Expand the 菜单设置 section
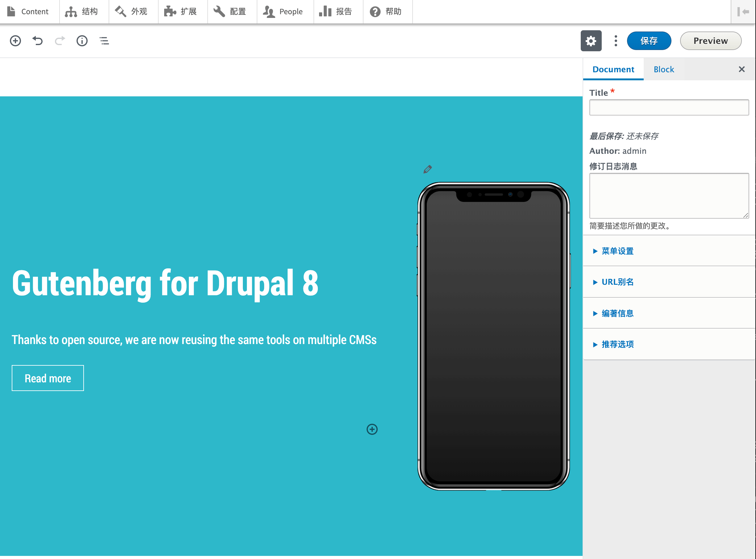Image resolution: width=756 pixels, height=559 pixels. point(669,251)
